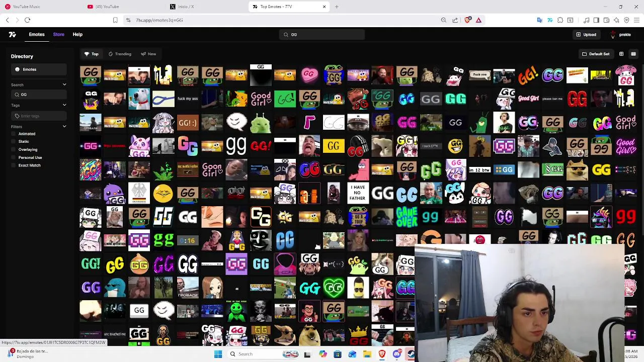
Task: Click the browser back arrow
Action: [8, 20]
